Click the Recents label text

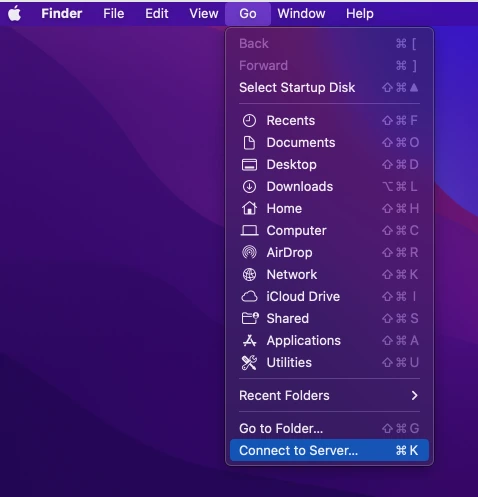click(x=291, y=121)
